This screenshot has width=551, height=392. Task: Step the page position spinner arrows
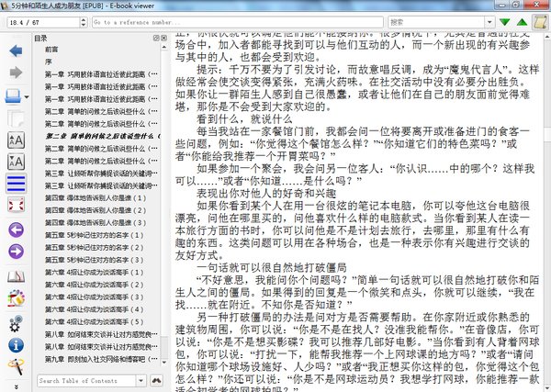tap(84, 22)
